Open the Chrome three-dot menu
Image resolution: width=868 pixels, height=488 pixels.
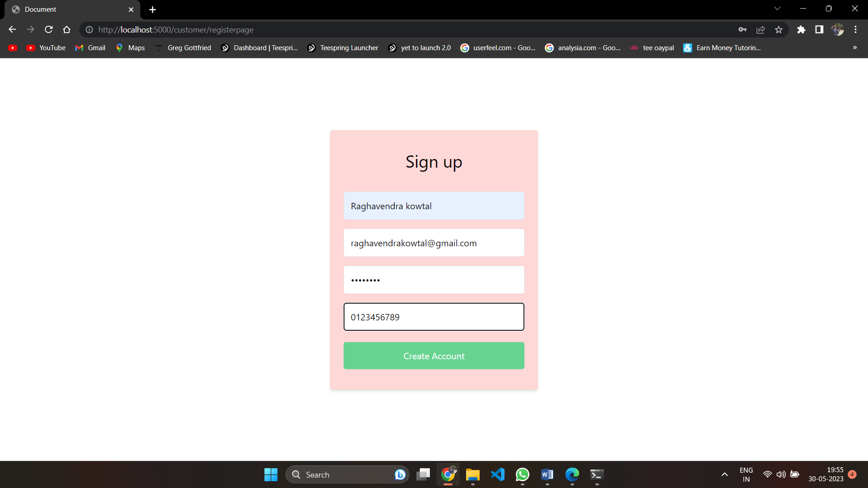[x=856, y=29]
